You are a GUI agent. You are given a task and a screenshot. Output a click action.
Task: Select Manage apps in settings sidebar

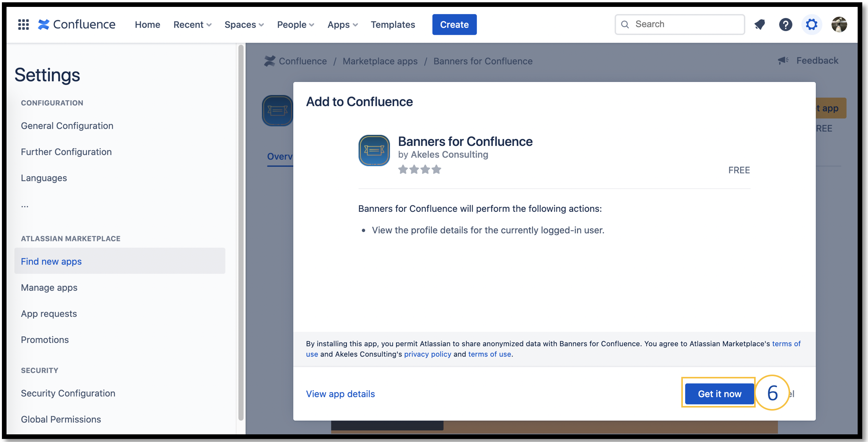point(49,288)
